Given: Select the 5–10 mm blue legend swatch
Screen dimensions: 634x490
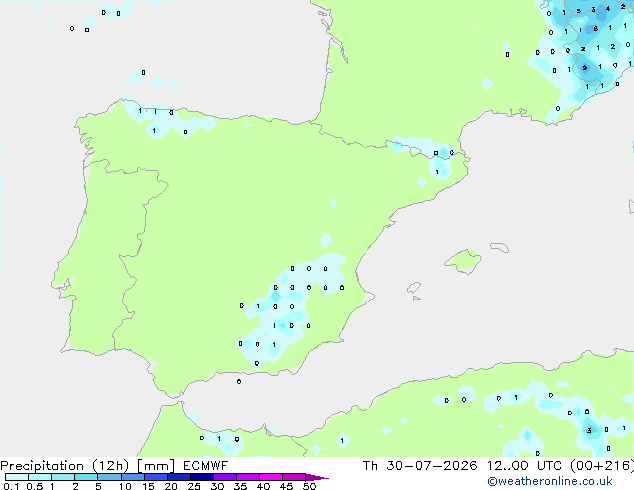Looking at the screenshot, I should (109, 477).
